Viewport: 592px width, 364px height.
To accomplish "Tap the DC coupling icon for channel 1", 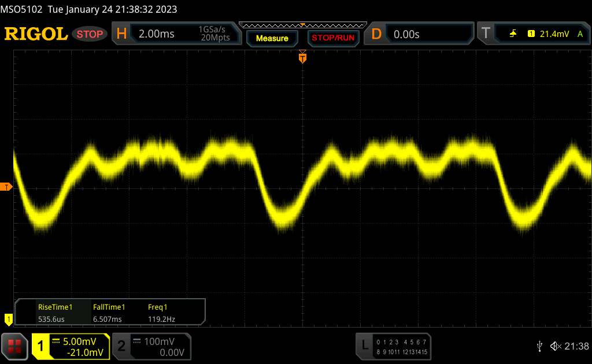I will pyautogui.click(x=56, y=341).
